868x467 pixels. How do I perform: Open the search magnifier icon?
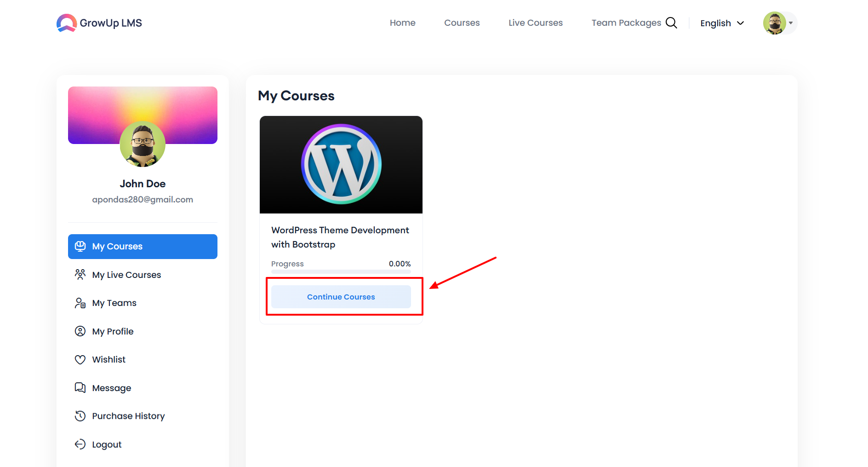671,23
